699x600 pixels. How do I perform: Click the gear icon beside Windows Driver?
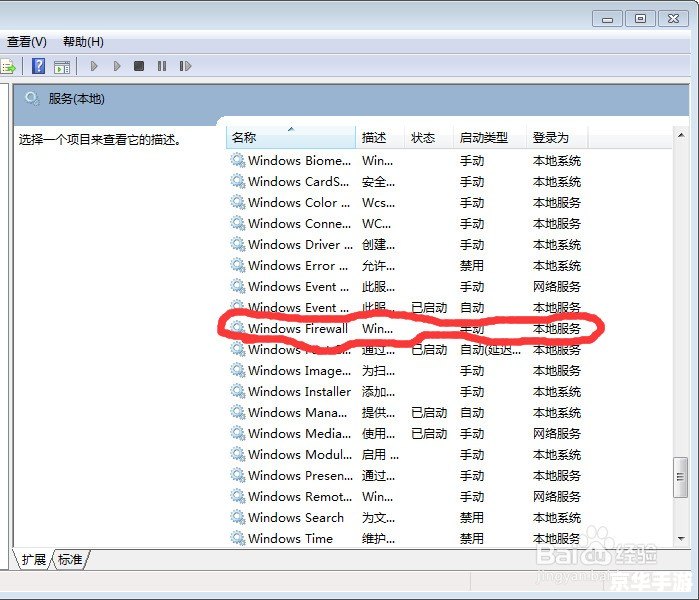(x=238, y=244)
